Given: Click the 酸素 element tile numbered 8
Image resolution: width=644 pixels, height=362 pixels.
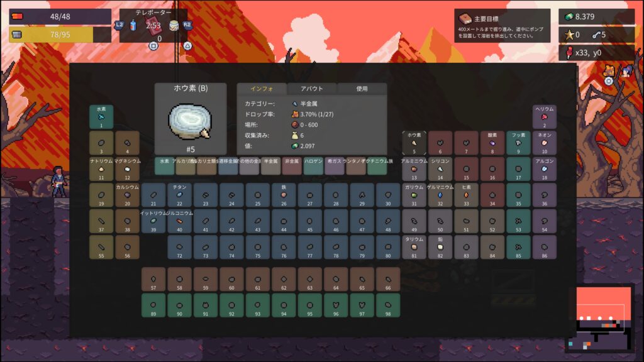Looking at the screenshot, I should coord(492,143).
